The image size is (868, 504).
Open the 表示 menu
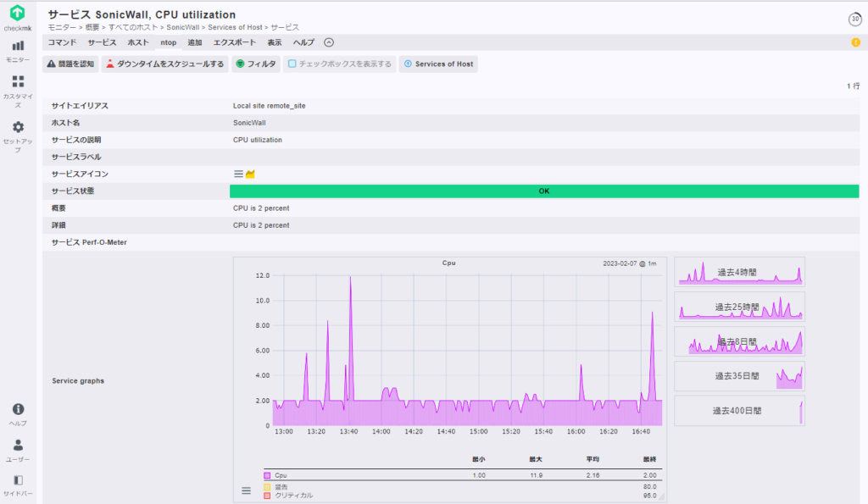click(275, 42)
